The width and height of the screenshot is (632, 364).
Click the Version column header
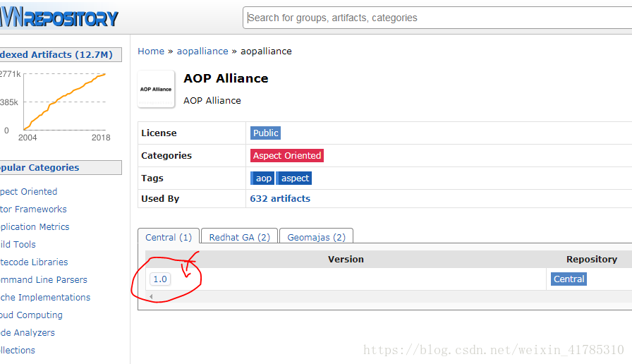pyautogui.click(x=346, y=259)
